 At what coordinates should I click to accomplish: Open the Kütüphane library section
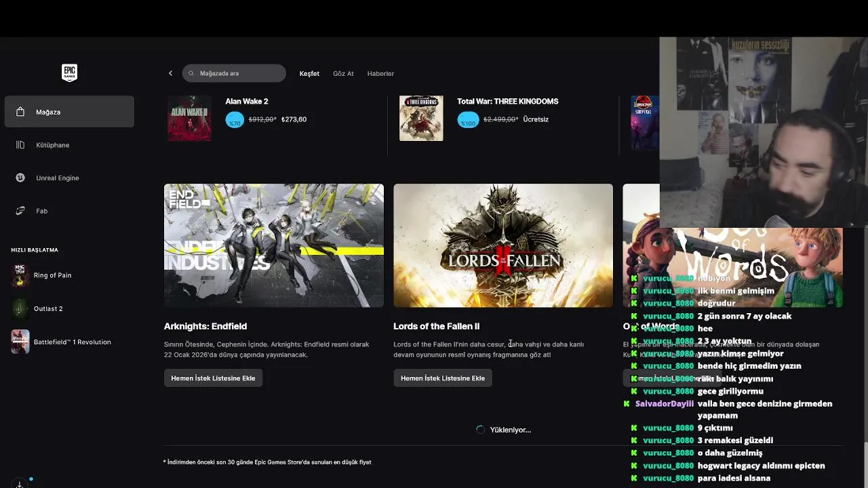[x=69, y=145]
